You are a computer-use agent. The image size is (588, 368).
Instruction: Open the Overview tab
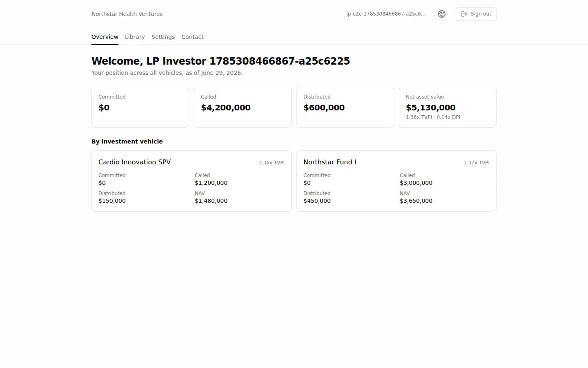click(105, 37)
